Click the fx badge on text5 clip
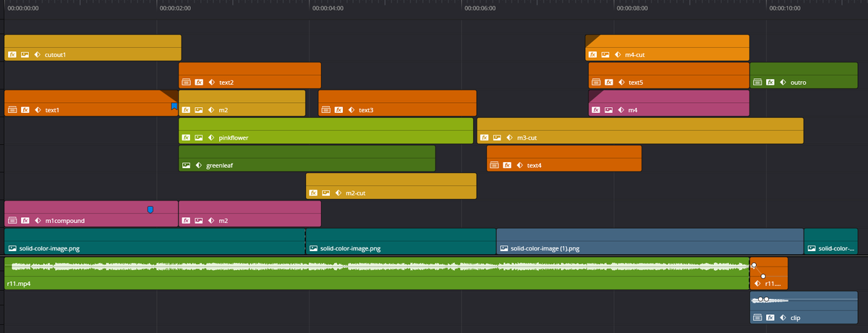 pos(609,83)
